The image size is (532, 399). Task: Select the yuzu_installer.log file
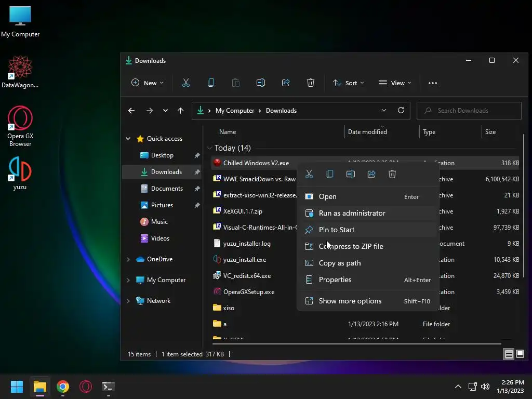click(247, 244)
